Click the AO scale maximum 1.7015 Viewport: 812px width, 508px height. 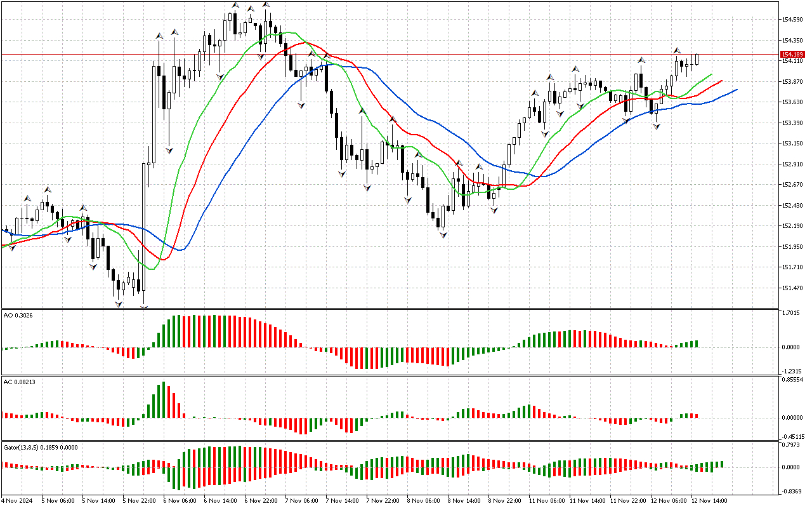click(x=792, y=313)
